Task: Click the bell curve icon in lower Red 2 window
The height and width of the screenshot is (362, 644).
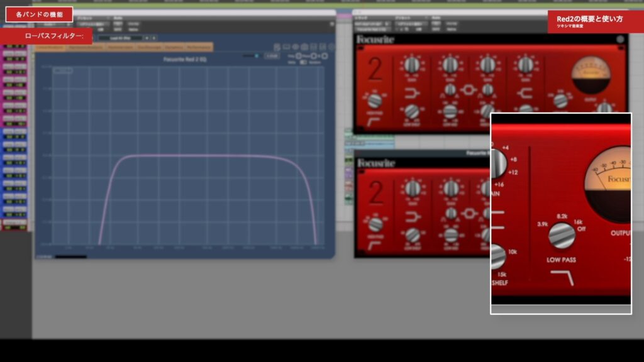Action: 469,214
